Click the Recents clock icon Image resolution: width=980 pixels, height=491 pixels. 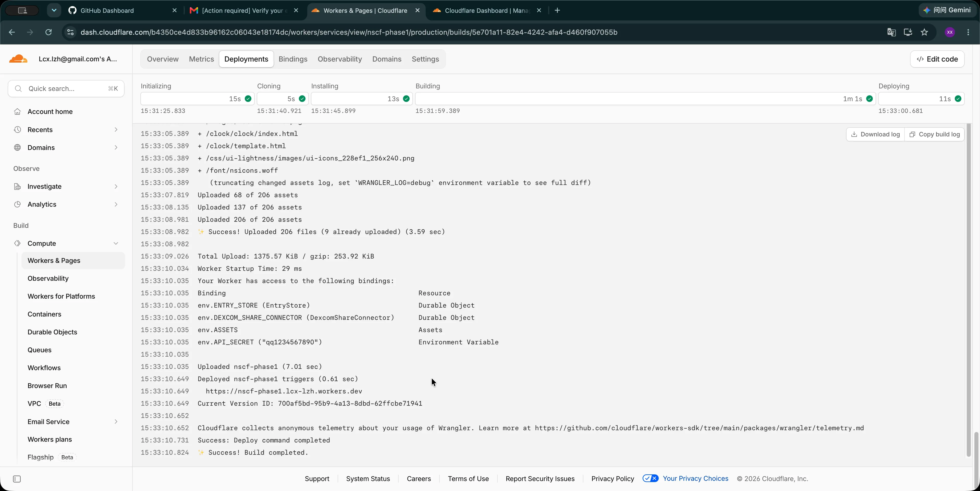[x=18, y=130]
